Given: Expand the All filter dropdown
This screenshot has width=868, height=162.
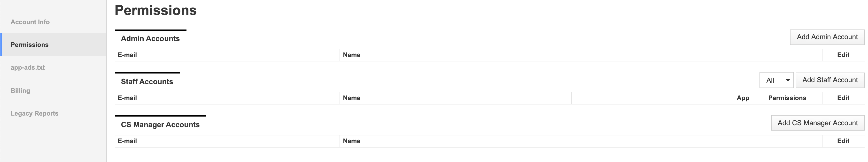Looking at the screenshot, I should tap(776, 80).
